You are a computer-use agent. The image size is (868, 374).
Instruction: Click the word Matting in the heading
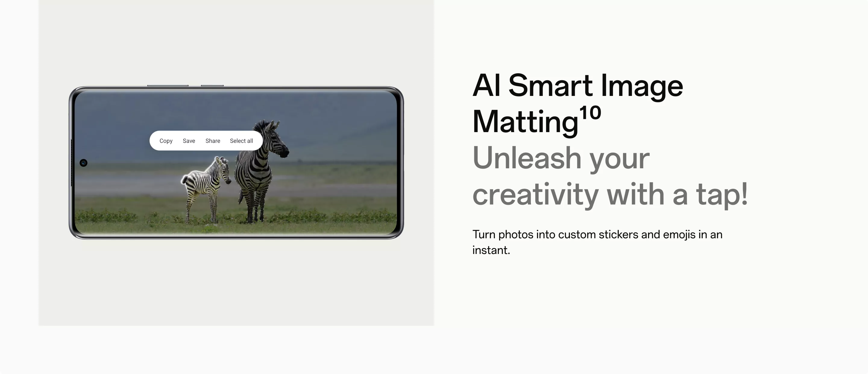click(x=525, y=122)
